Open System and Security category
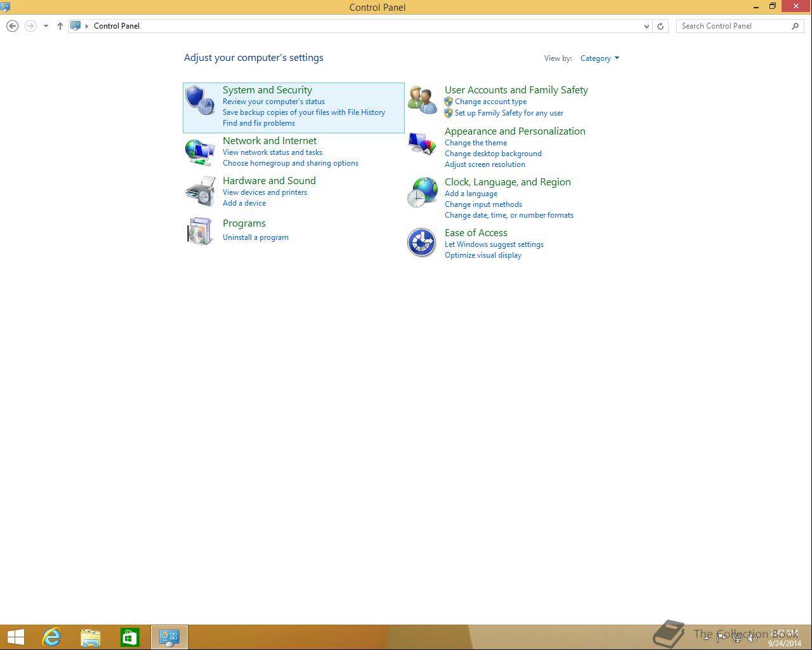The height and width of the screenshot is (650, 812). pos(267,90)
